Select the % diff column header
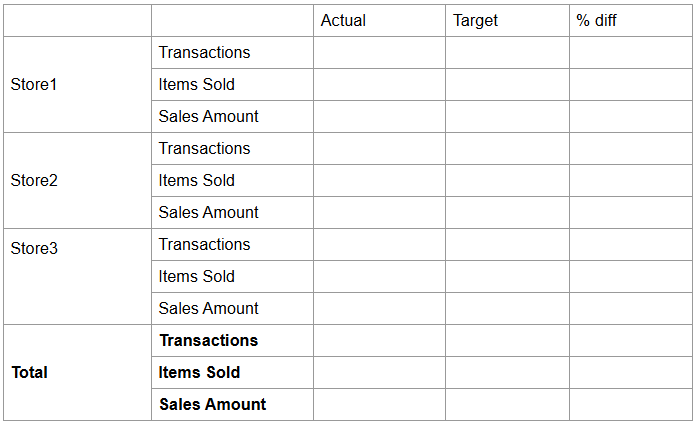This screenshot has width=697, height=427. point(630,21)
